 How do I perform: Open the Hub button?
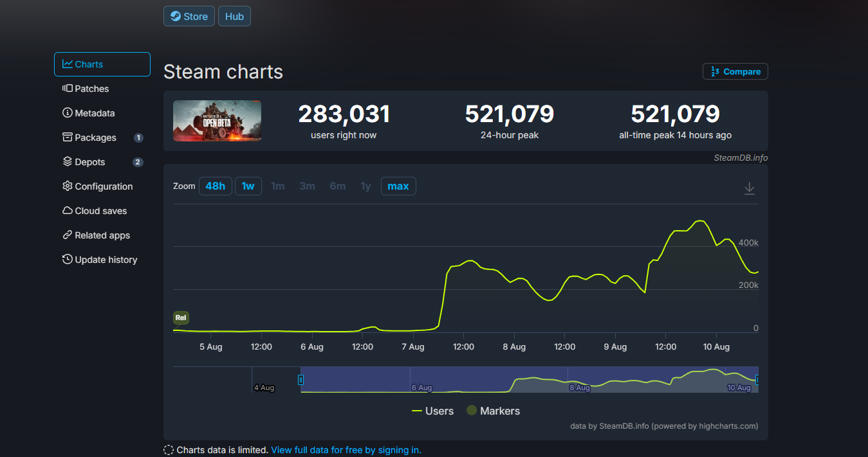pos(234,17)
